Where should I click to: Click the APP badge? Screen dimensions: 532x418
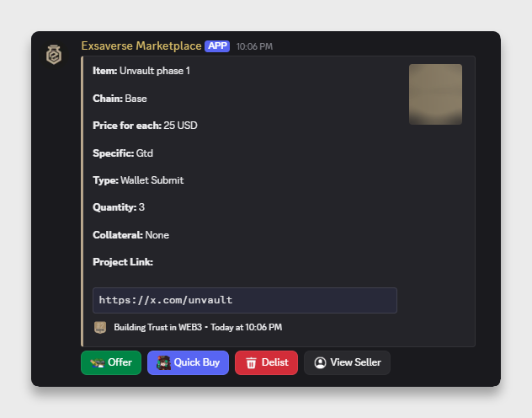[x=217, y=46]
